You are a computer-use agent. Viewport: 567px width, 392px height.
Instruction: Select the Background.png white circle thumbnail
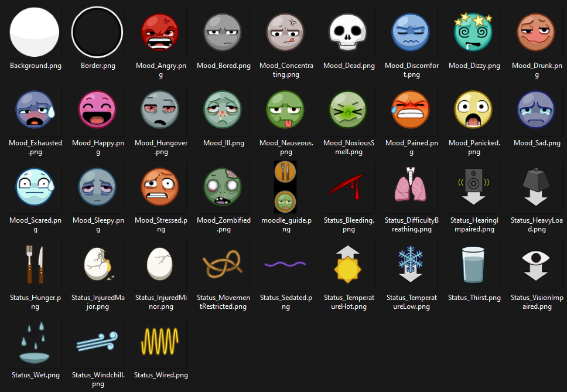[x=35, y=32]
